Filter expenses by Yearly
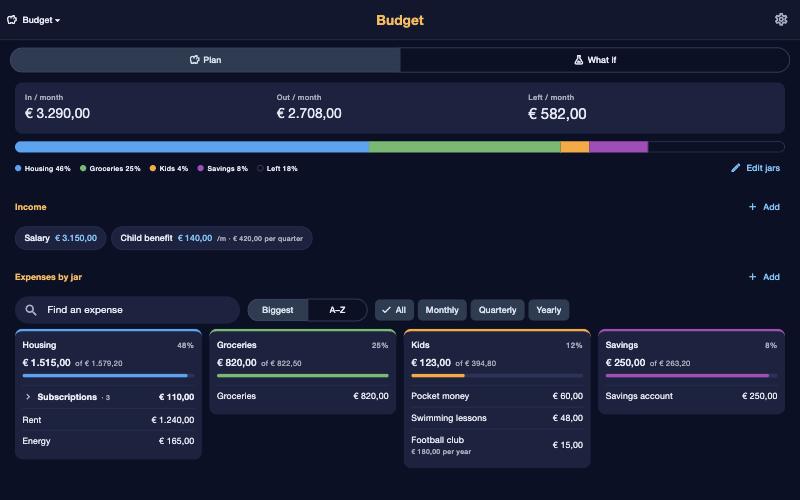 pos(548,310)
